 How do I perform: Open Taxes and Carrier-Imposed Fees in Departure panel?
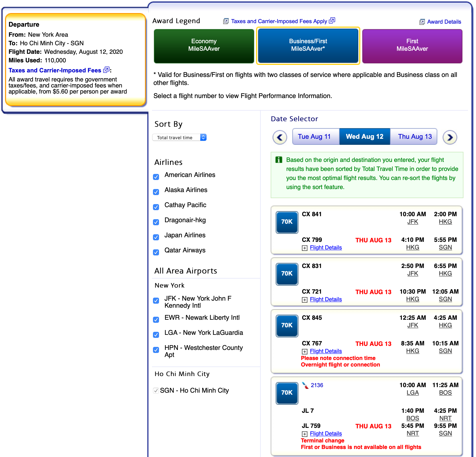tap(55, 70)
